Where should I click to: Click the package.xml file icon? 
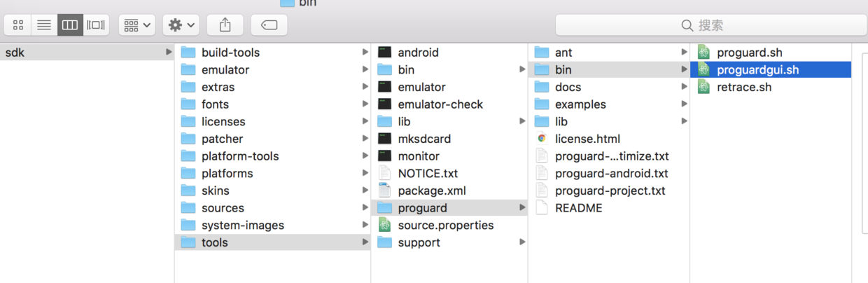[x=384, y=191]
